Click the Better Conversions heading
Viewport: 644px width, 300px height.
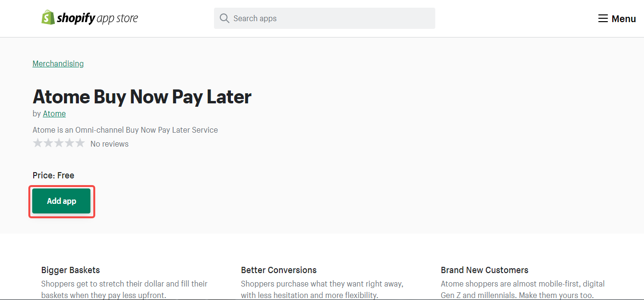click(278, 270)
